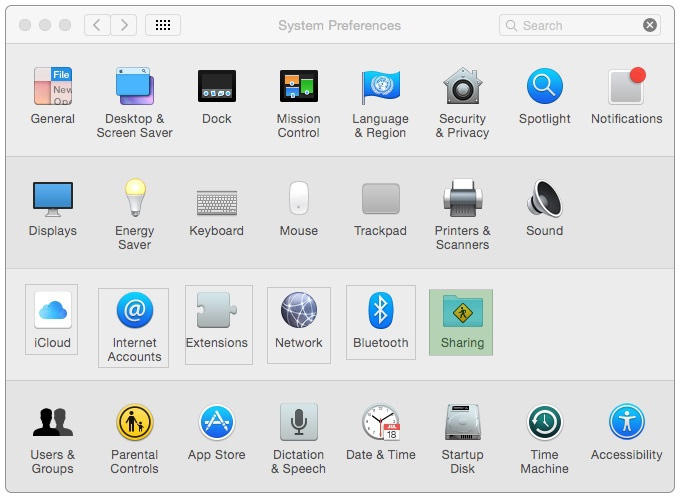The height and width of the screenshot is (498, 680).
Task: Open Spotlight preferences
Action: 545,96
